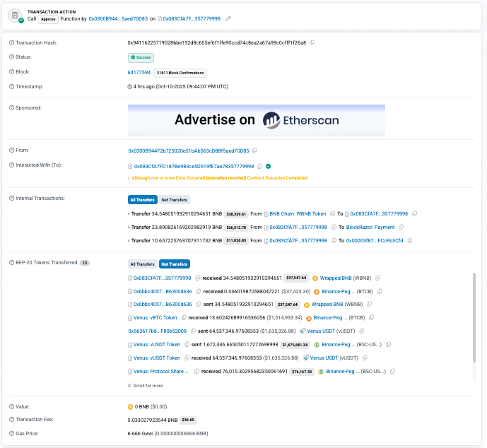Select Net Transfers in Internal Transactions
The image size is (487, 448).
click(175, 200)
